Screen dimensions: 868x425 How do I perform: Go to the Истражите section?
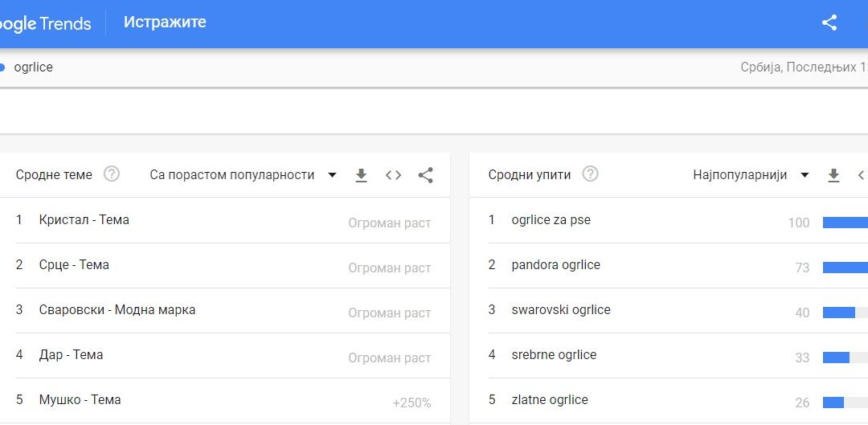pos(165,22)
